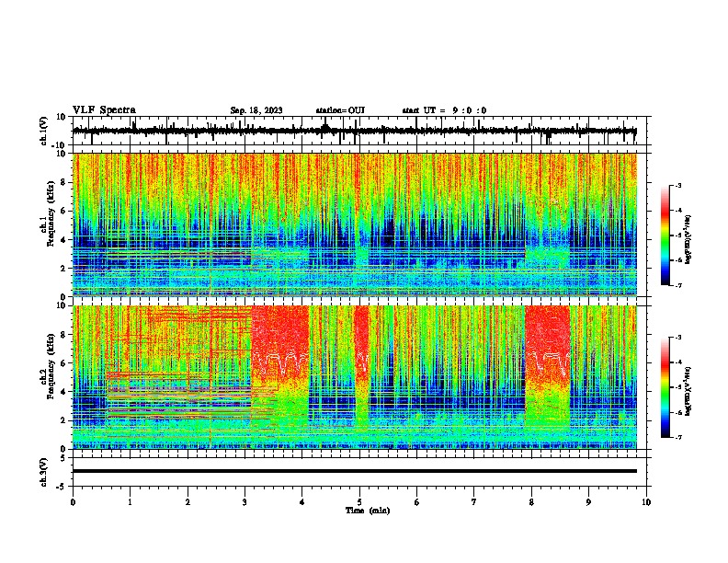Click the ch.3 flat black voltage trace

(355, 471)
